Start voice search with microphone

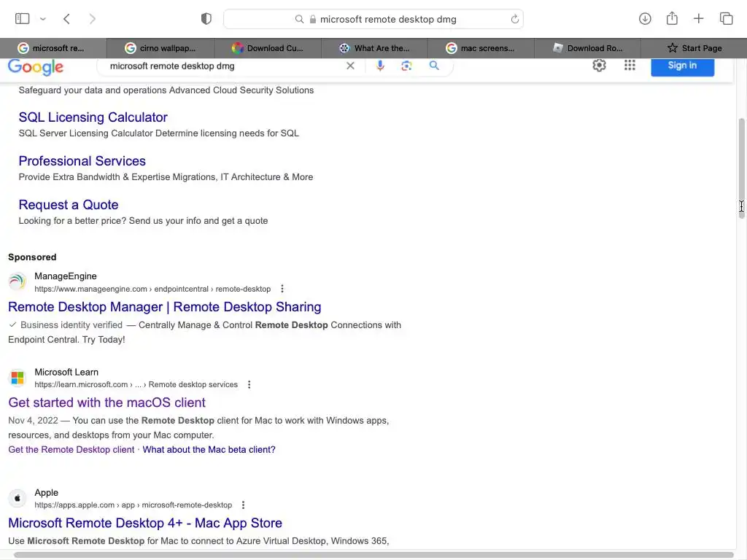click(x=379, y=66)
